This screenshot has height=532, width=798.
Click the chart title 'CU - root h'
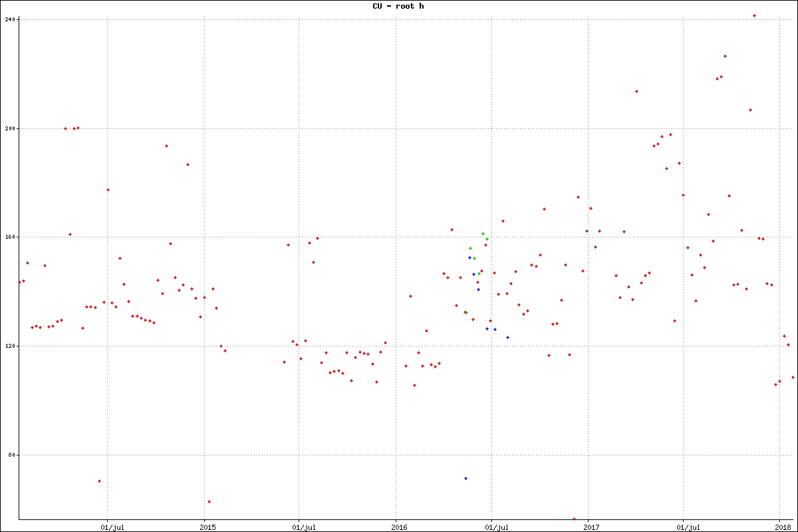(x=398, y=6)
